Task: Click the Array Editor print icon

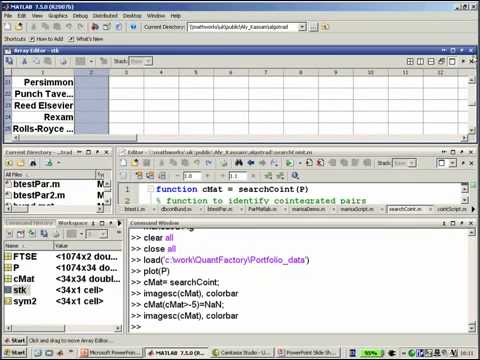Action: pyautogui.click(x=64, y=61)
